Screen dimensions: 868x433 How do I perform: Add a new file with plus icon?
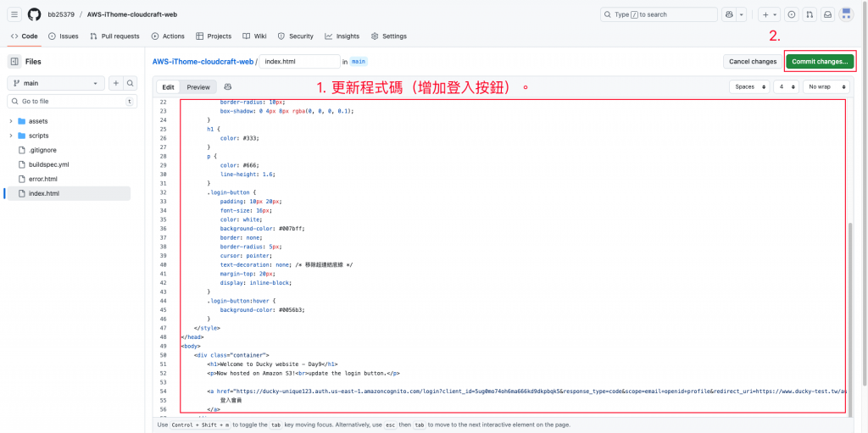115,83
